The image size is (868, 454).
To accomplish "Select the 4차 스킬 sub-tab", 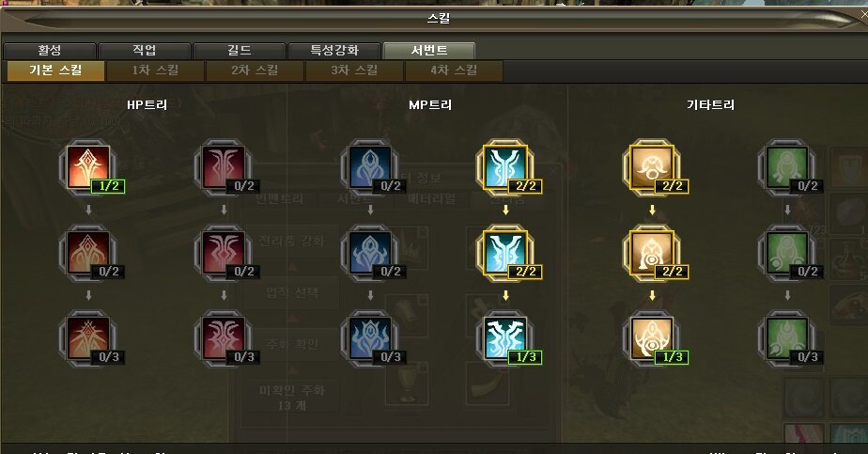I will click(x=454, y=70).
